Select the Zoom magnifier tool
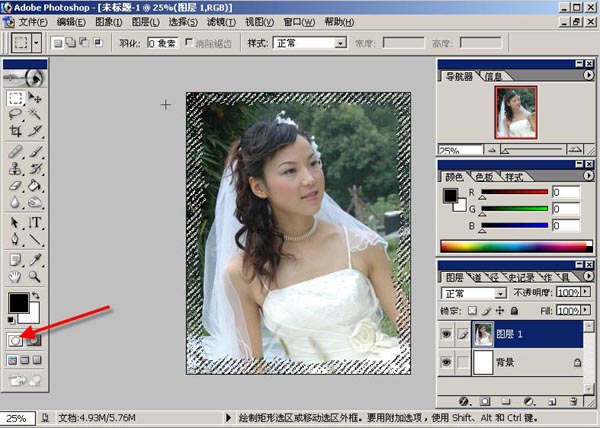This screenshot has height=428, width=600. (35, 276)
